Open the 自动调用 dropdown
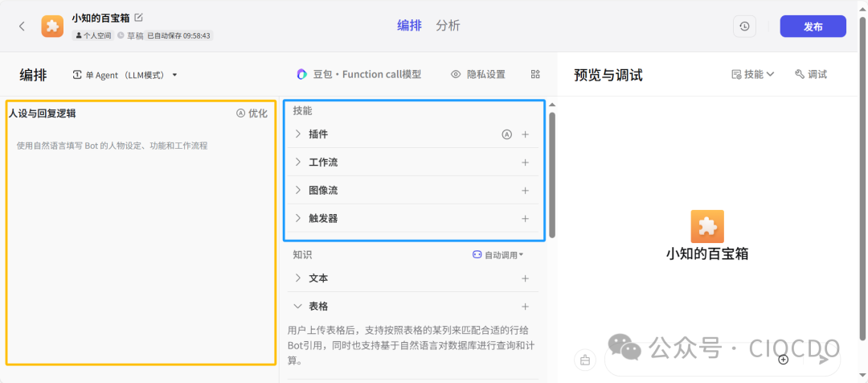The width and height of the screenshot is (868, 383). pyautogui.click(x=498, y=254)
